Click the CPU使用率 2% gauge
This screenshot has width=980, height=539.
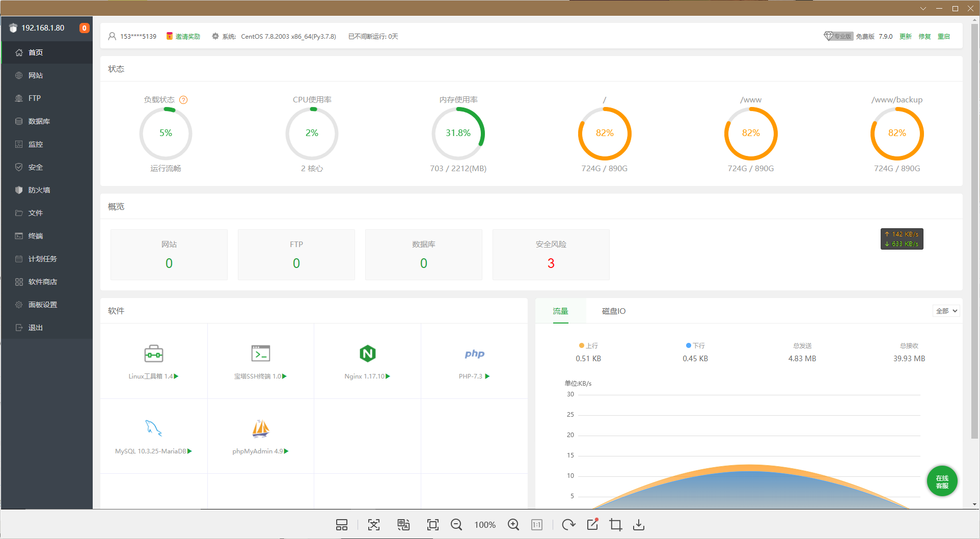[312, 133]
